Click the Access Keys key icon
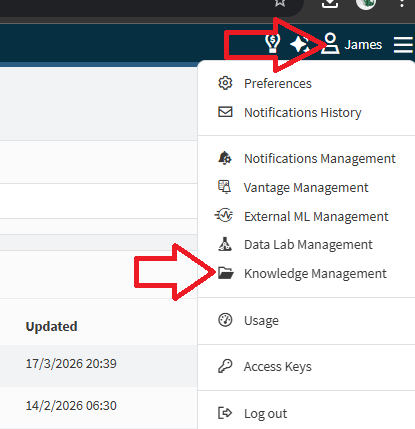The image size is (415, 429). [225, 366]
